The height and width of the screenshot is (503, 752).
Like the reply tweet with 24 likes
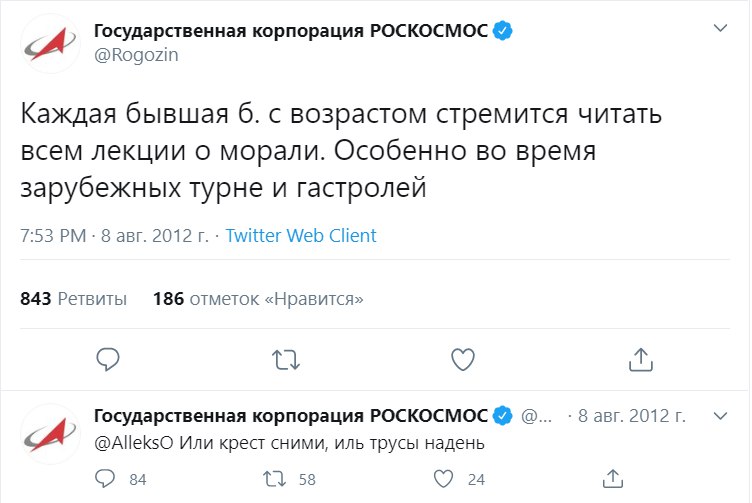click(443, 479)
